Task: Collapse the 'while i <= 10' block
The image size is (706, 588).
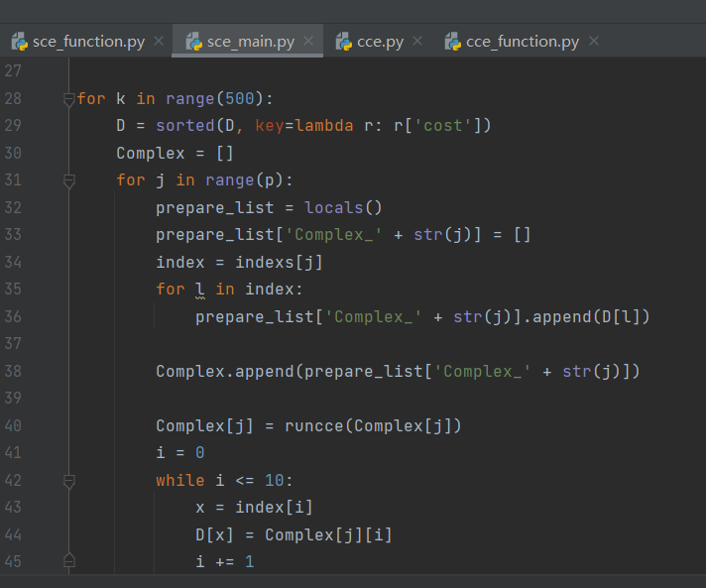Action: (x=68, y=481)
